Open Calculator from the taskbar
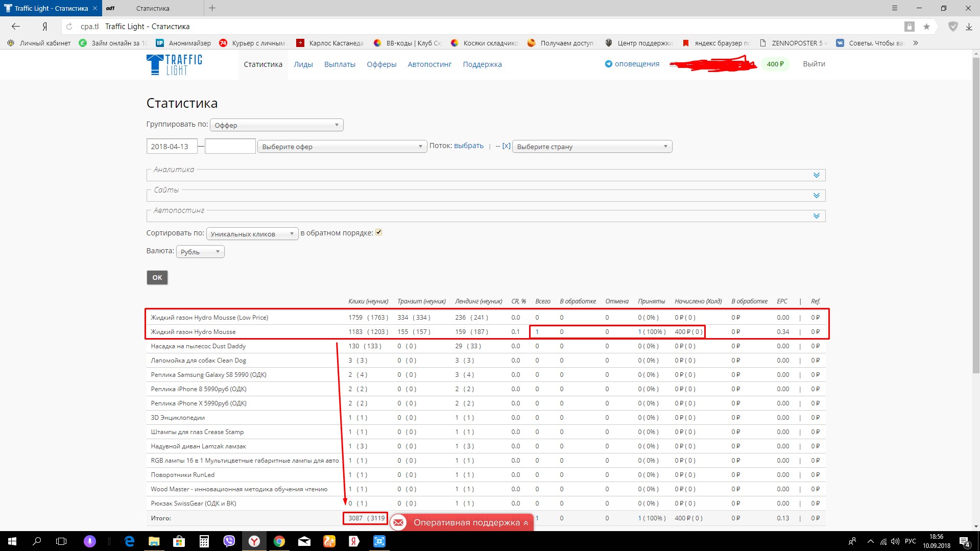The height and width of the screenshot is (551, 980). coord(204,541)
